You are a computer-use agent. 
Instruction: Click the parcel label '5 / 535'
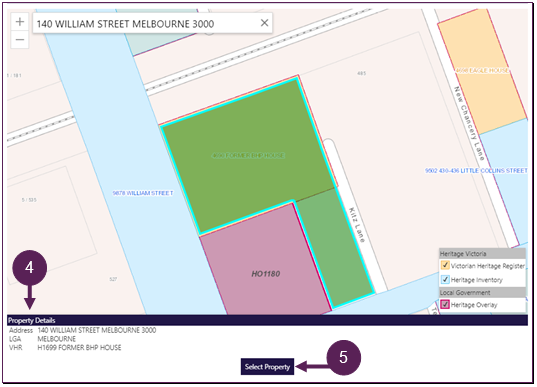29,200
